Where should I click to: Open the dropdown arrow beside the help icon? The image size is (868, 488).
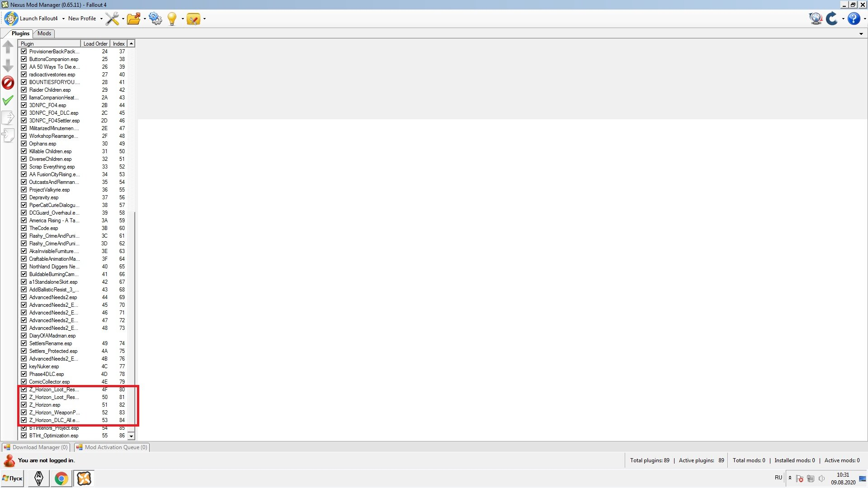[x=864, y=19]
